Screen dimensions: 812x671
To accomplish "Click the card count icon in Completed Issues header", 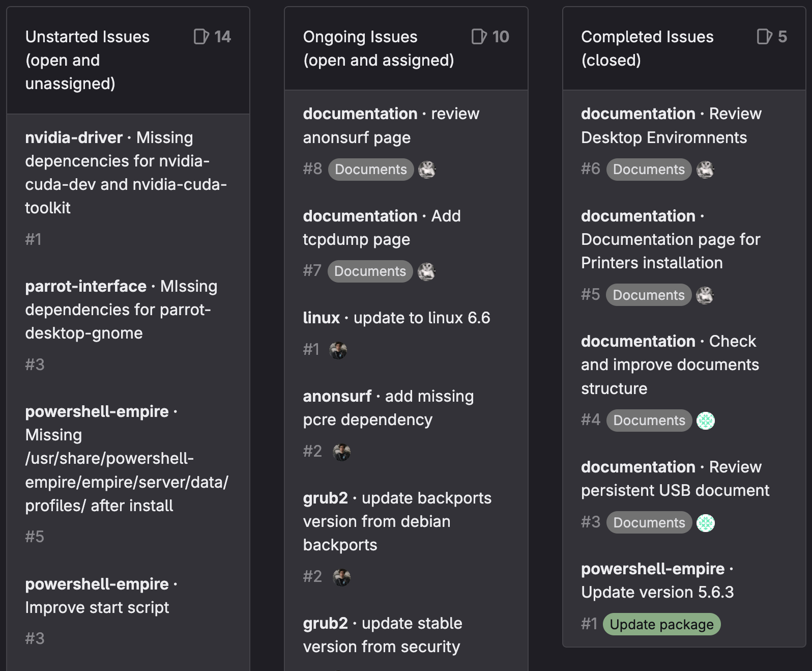I will (764, 37).
